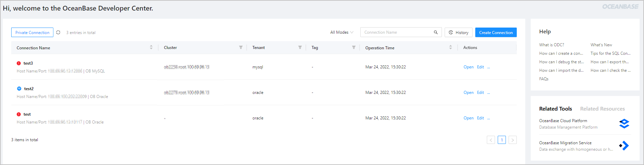This screenshot has width=644, height=165.
Task: Click the search magnifier icon
Action: tap(435, 32)
